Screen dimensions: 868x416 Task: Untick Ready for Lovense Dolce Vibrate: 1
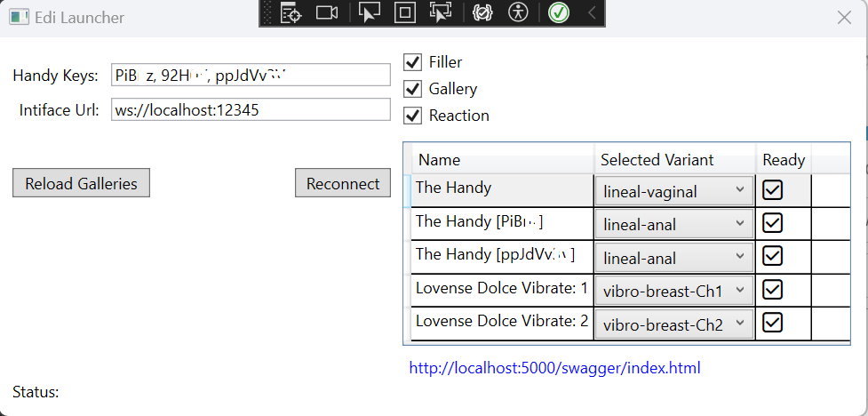tap(772, 289)
